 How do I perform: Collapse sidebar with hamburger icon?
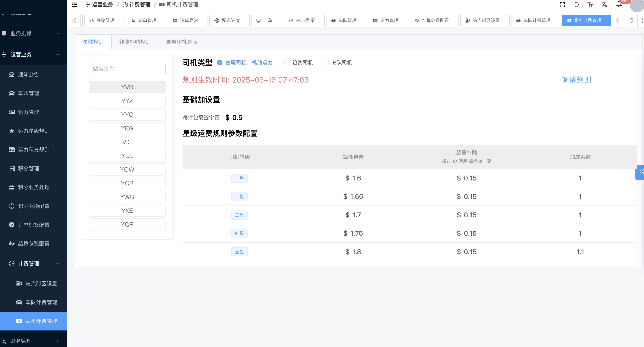click(x=74, y=5)
